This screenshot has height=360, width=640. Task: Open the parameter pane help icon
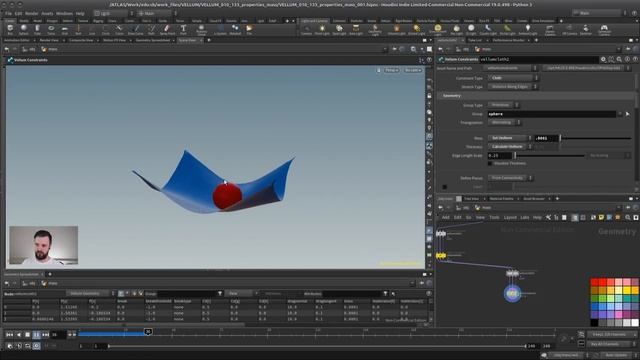[635, 60]
